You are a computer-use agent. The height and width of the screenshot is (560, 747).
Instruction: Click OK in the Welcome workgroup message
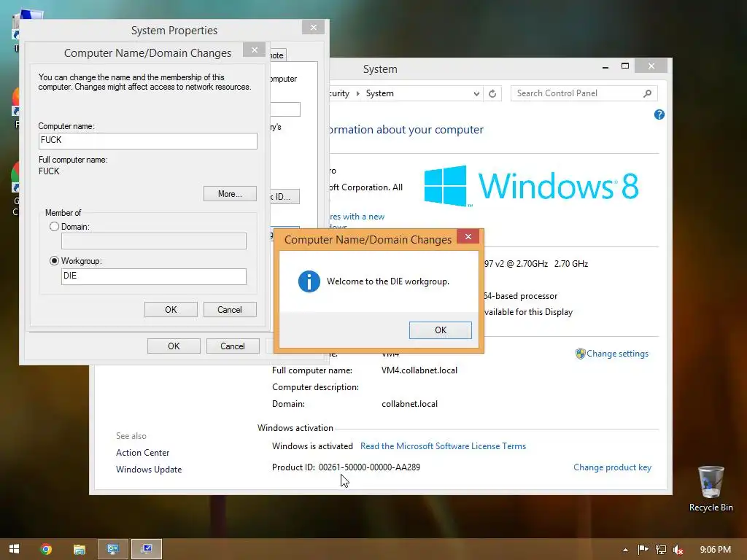point(440,330)
